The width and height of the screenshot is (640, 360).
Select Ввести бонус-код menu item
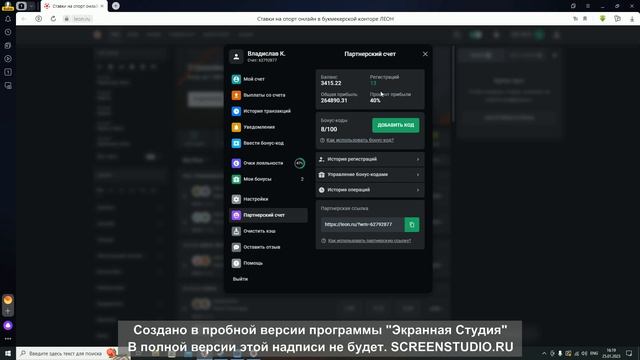click(269, 143)
